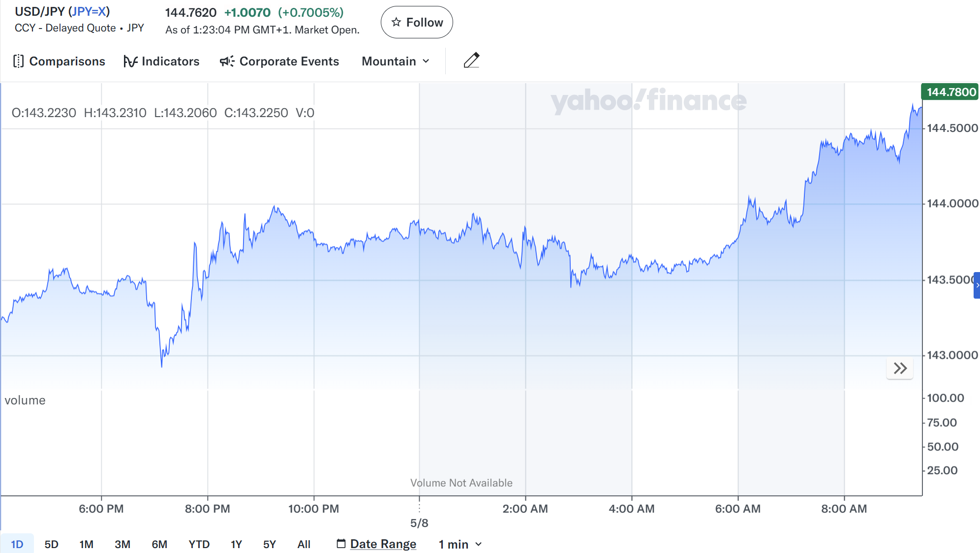Click the 8:00 PM time axis label

[x=208, y=509]
